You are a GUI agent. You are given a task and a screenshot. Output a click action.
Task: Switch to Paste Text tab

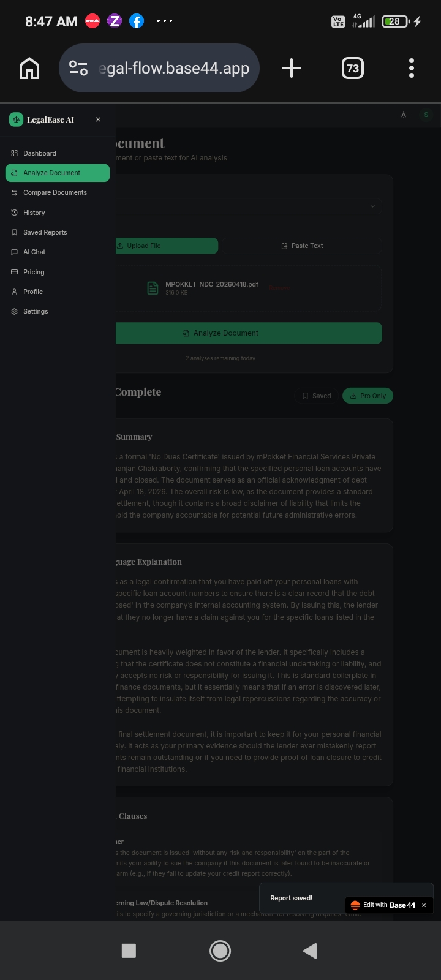point(302,246)
